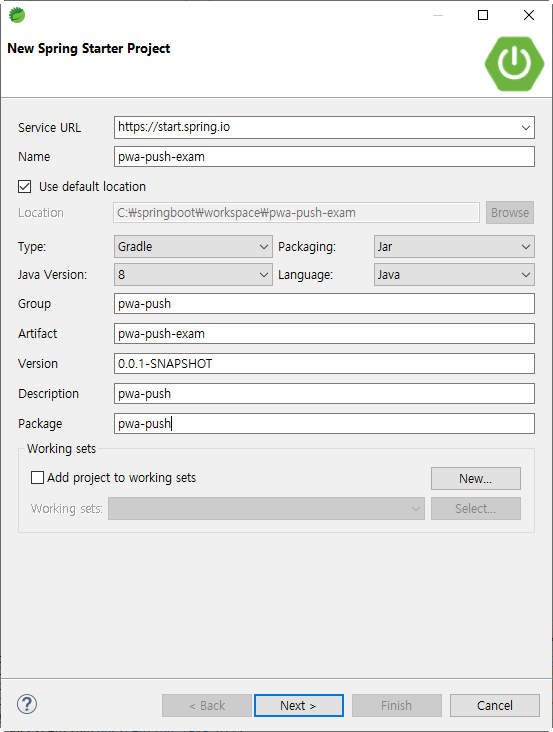Click the Select... working sets button

(x=476, y=508)
